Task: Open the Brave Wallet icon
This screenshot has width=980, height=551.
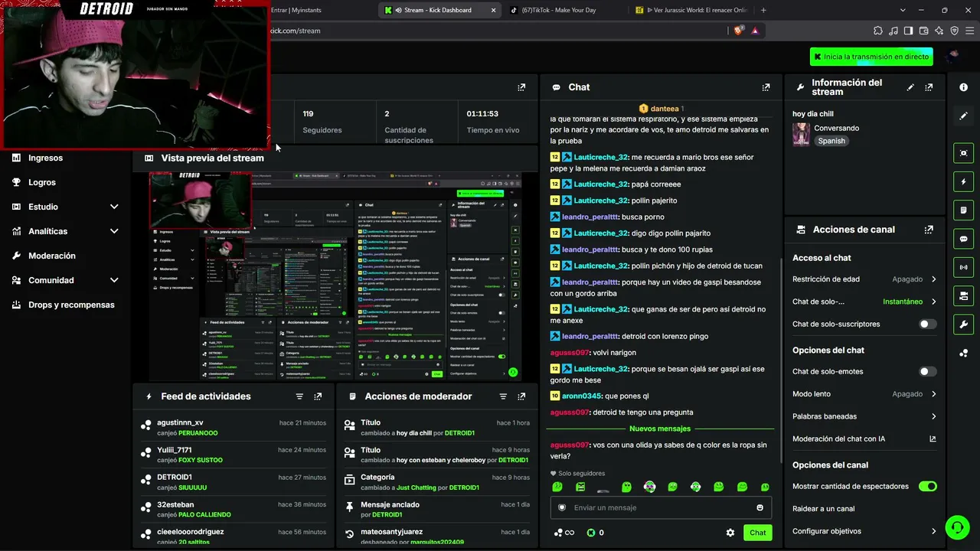Action: pos(923,31)
